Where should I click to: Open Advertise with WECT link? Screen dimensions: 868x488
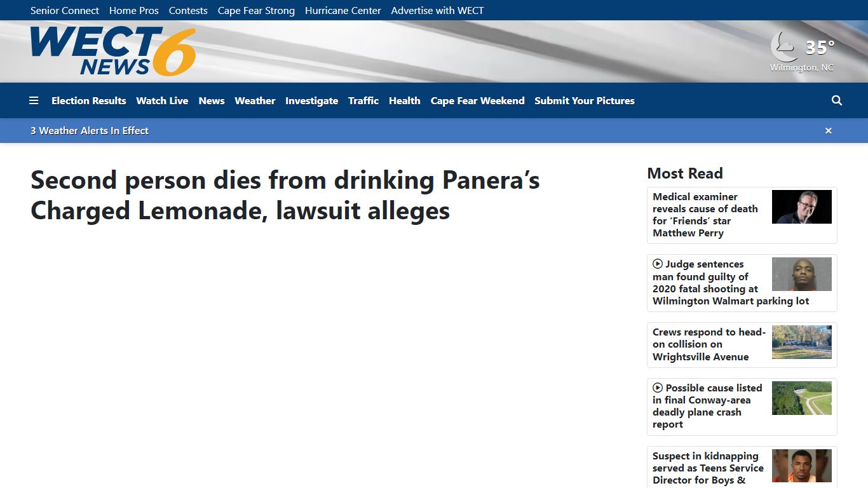(x=437, y=10)
